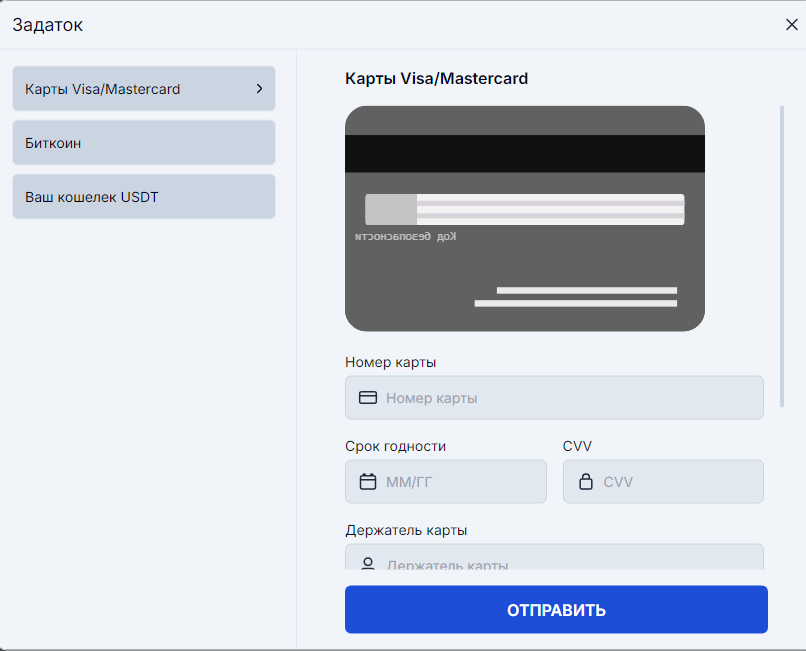Click the Карты Visa/Mastercard heading
The image size is (806, 651).
point(436,78)
